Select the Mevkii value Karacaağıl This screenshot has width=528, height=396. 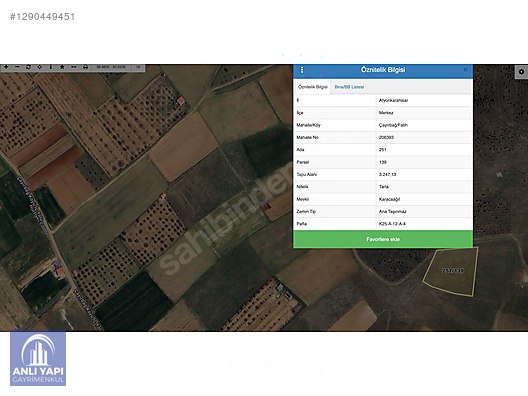(x=389, y=199)
